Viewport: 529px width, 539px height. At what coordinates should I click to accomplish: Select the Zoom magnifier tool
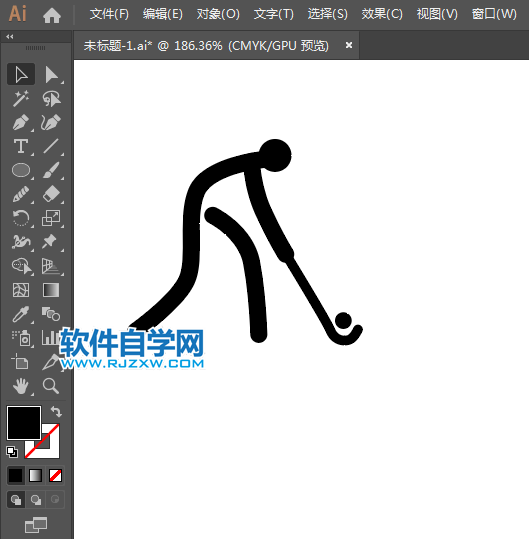51,386
